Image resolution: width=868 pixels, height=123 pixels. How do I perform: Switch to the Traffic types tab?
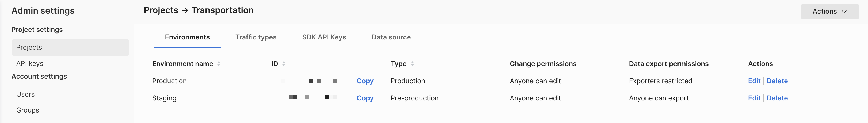(256, 37)
